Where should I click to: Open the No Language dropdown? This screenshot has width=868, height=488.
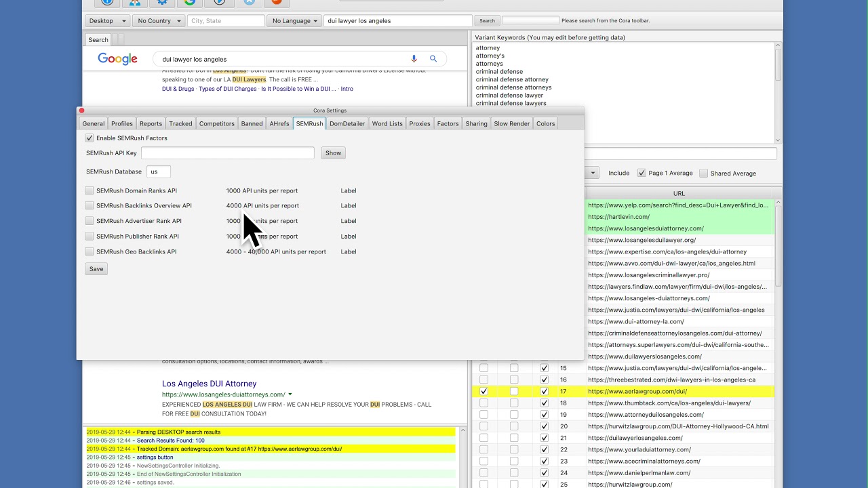tap(294, 21)
